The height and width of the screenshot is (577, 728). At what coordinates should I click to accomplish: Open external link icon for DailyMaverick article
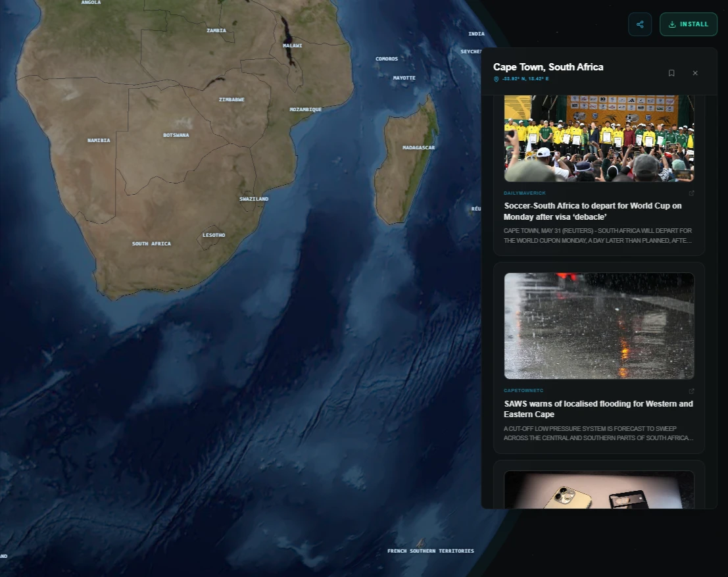pyautogui.click(x=691, y=193)
